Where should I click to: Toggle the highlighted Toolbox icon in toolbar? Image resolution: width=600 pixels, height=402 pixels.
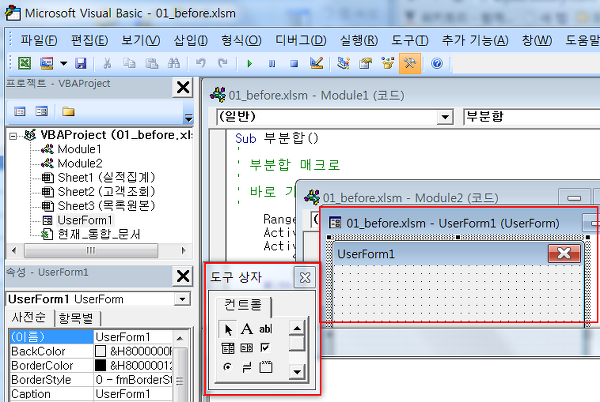pos(410,63)
